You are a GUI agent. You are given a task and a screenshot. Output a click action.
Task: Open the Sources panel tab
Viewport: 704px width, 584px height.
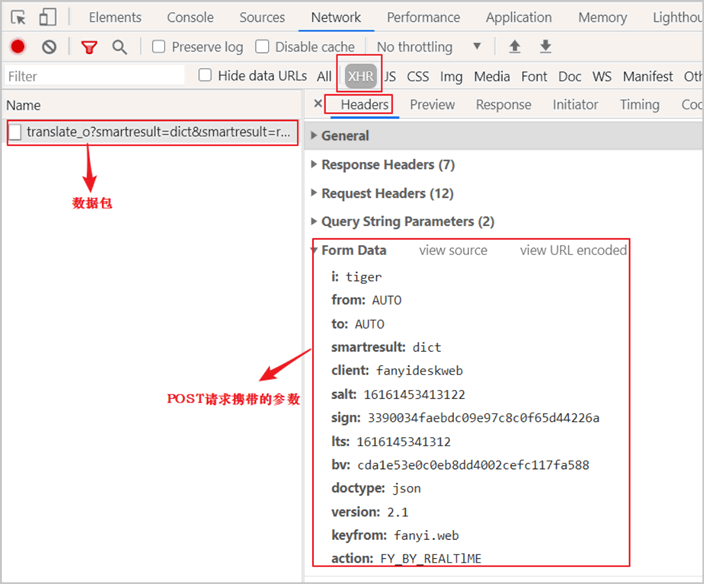coord(262,17)
